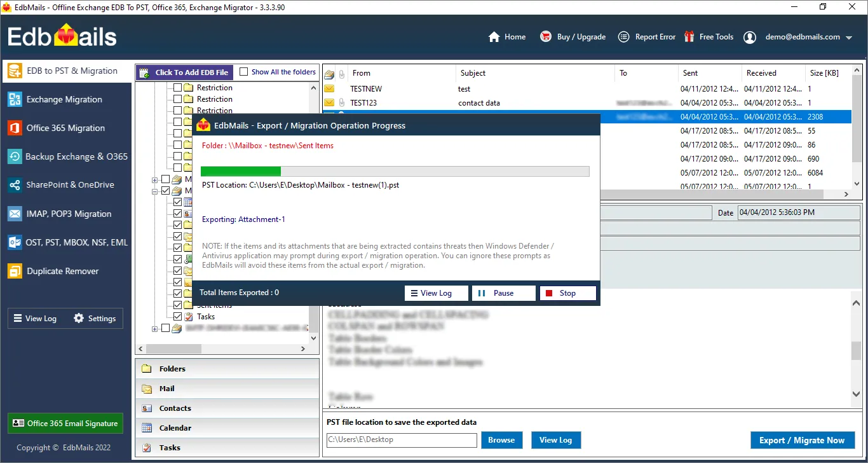Viewport: 868px width, 463px height.
Task: Select the EDB to PST & Migration icon
Action: tap(15, 71)
